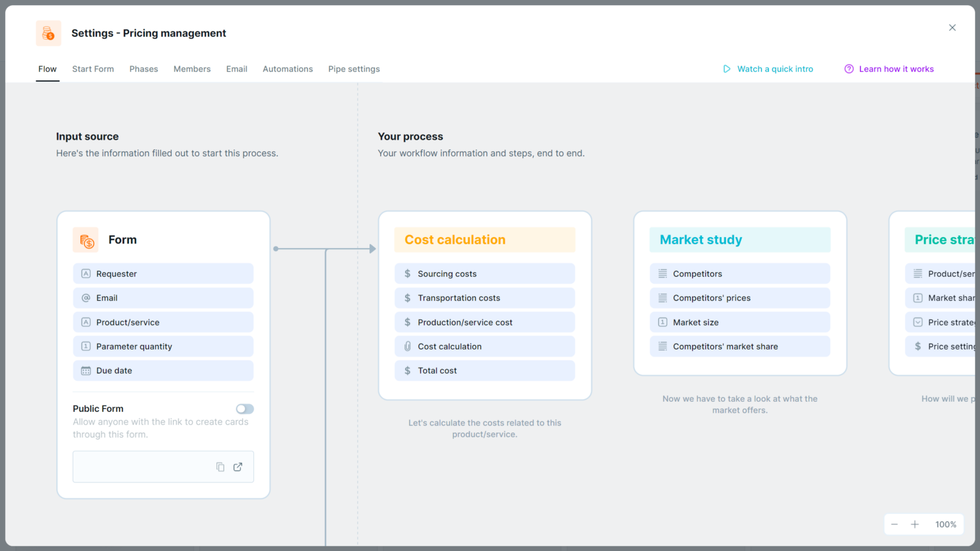The height and width of the screenshot is (551, 980).
Task: Click the list icon next to Competitors field
Action: [662, 274]
